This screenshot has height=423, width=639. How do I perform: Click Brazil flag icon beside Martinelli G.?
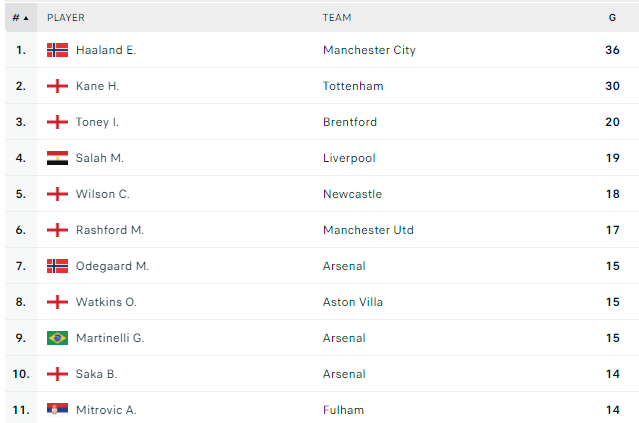57,338
